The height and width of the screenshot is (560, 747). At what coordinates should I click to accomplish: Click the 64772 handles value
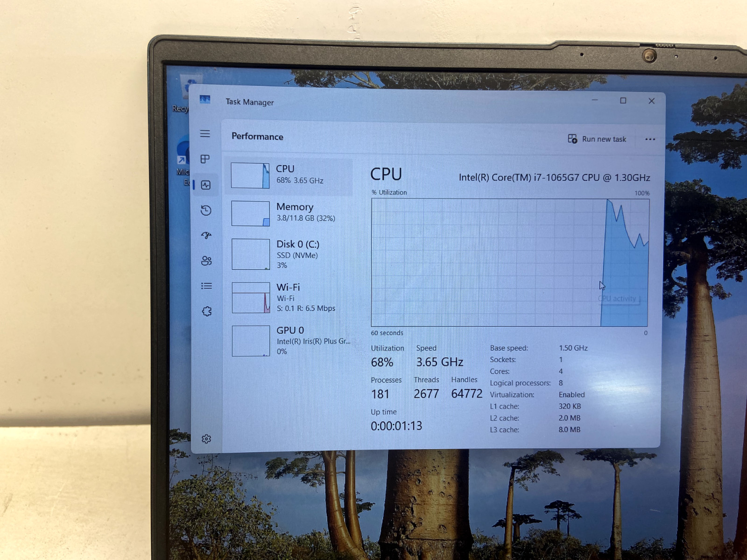click(466, 393)
